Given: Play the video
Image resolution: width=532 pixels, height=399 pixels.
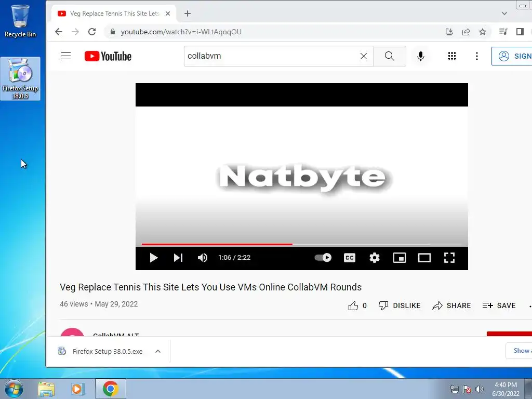Looking at the screenshot, I should tap(153, 258).
